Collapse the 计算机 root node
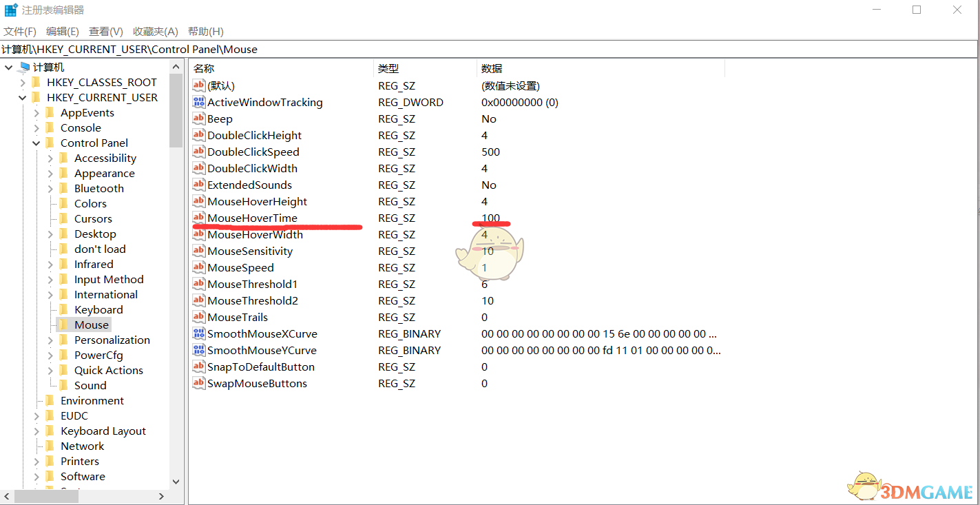This screenshot has height=505, width=980. point(9,67)
